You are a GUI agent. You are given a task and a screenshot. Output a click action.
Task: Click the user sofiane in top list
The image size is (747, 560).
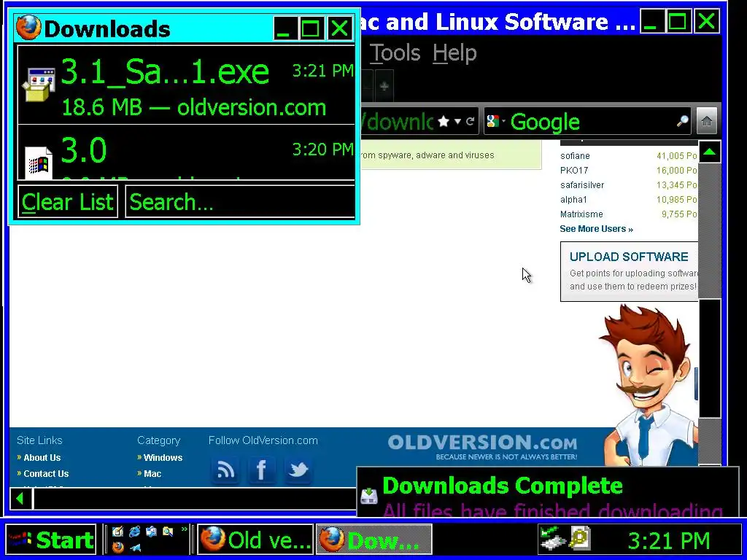point(575,156)
